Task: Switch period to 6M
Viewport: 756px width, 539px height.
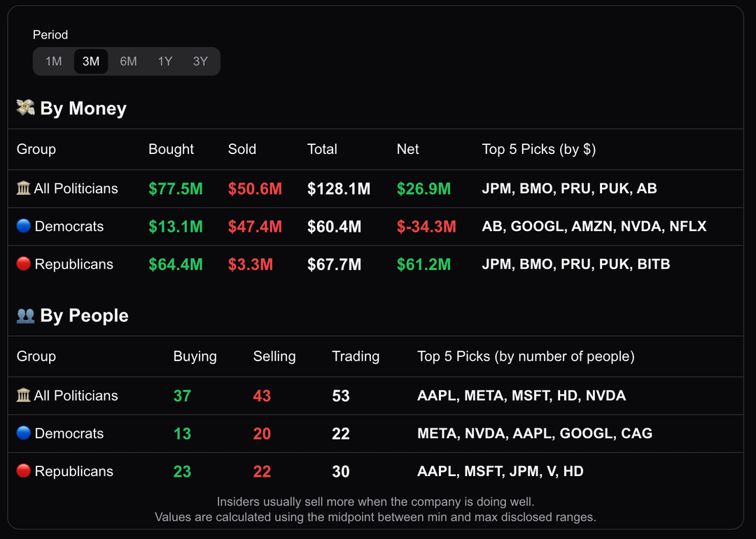Action: [128, 62]
